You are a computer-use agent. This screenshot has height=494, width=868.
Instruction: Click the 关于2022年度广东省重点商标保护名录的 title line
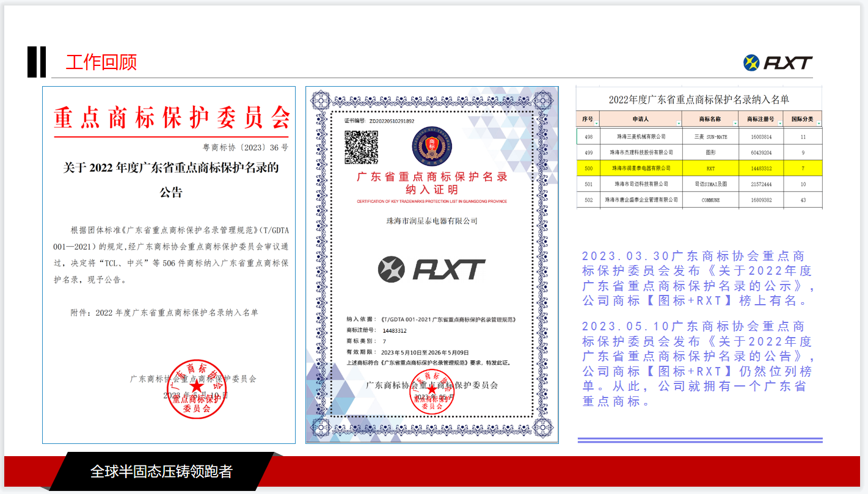click(171, 167)
